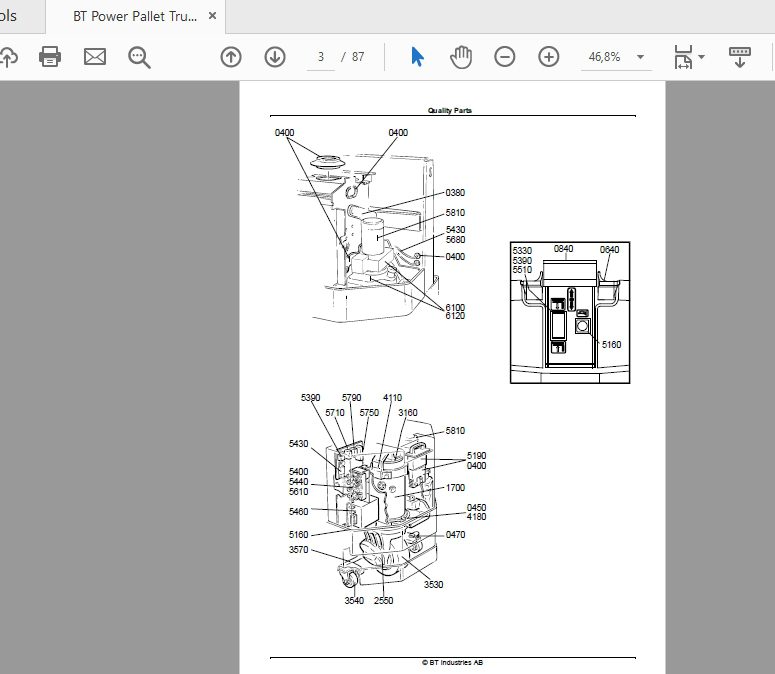
Task: Go to next page arrow
Action: coord(275,57)
